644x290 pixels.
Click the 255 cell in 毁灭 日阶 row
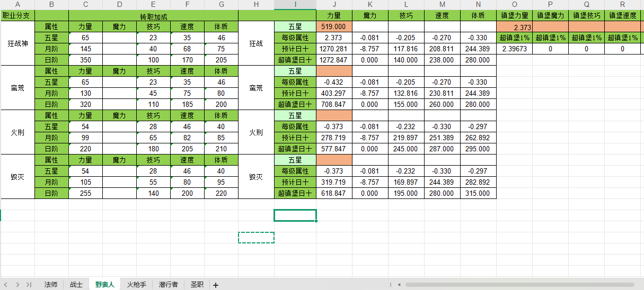(x=85, y=193)
